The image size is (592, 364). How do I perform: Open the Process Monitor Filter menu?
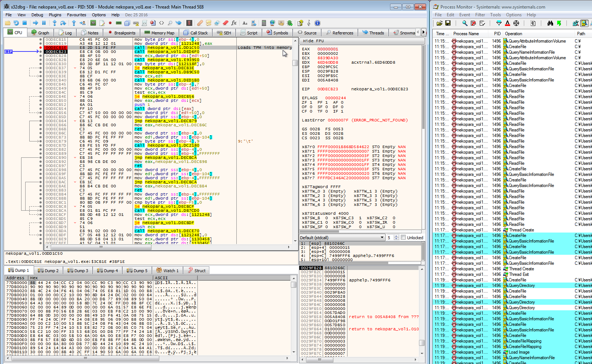[480, 15]
